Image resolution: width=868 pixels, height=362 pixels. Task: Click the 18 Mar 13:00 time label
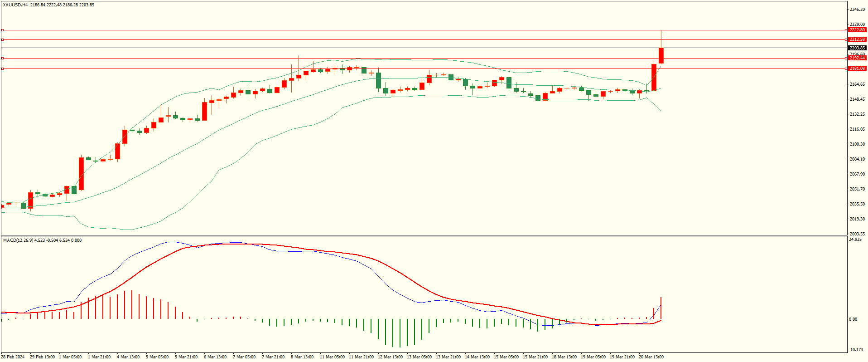(564, 357)
